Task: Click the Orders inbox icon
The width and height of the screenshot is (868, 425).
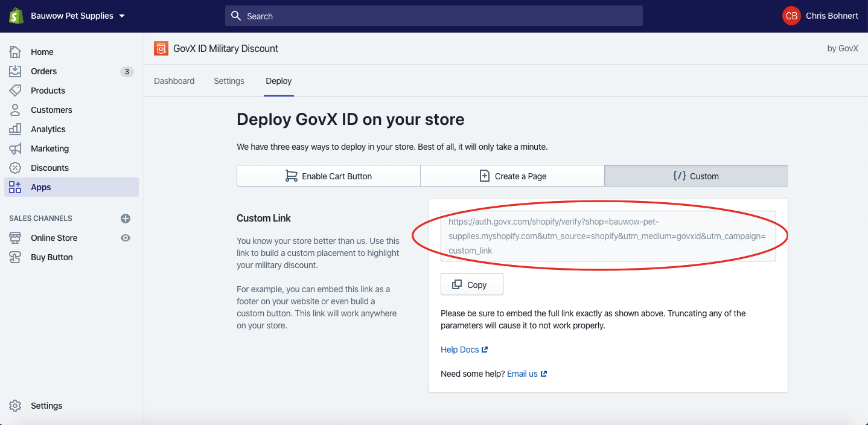Action: (15, 71)
